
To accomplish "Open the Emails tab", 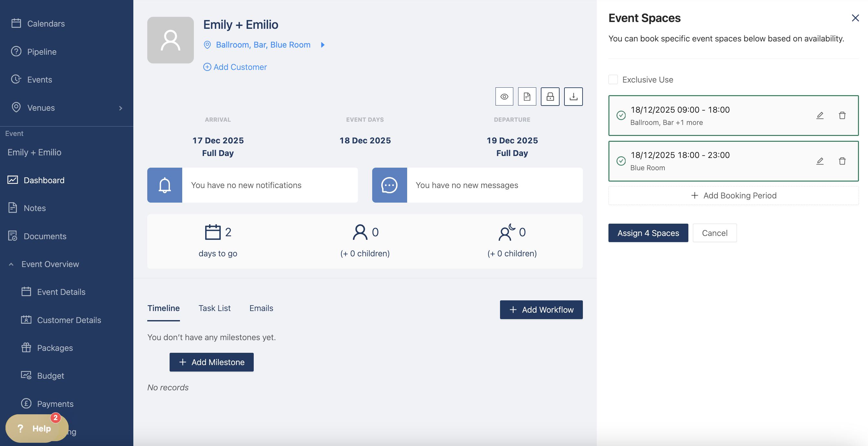I will (261, 308).
